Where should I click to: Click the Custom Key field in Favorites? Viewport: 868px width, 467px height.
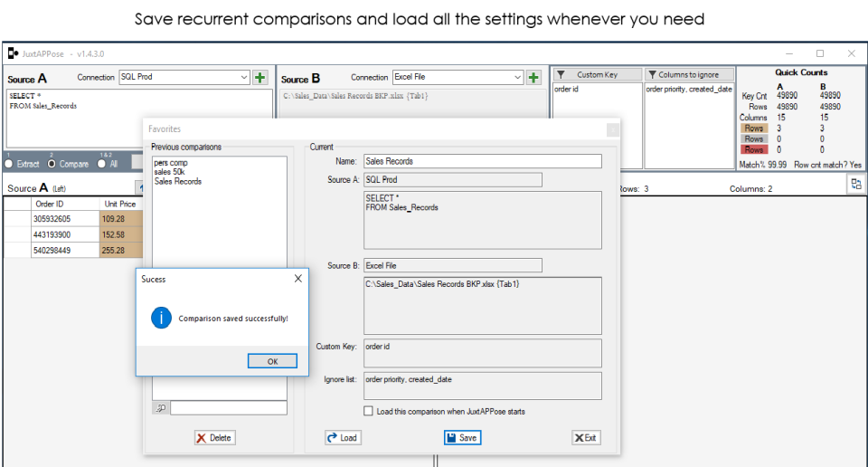coord(483,353)
